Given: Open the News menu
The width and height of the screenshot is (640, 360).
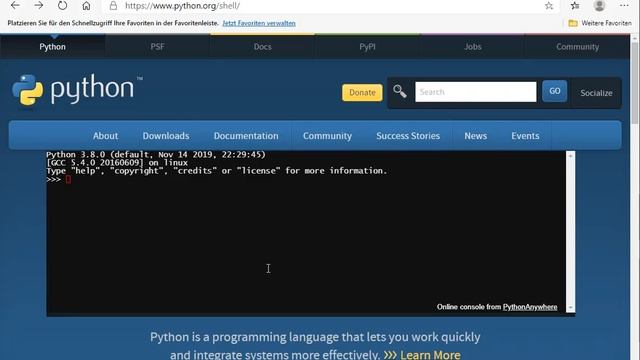Looking at the screenshot, I should click(x=476, y=136).
